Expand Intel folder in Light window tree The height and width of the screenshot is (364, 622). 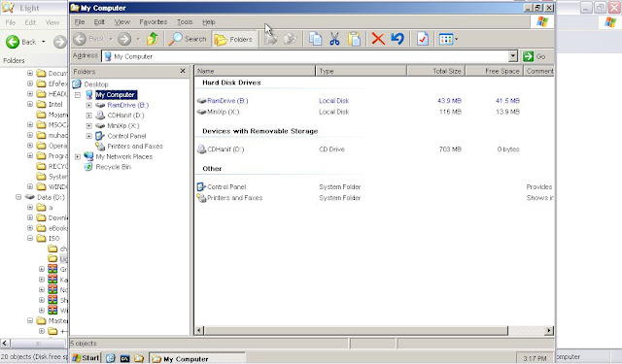point(30,104)
